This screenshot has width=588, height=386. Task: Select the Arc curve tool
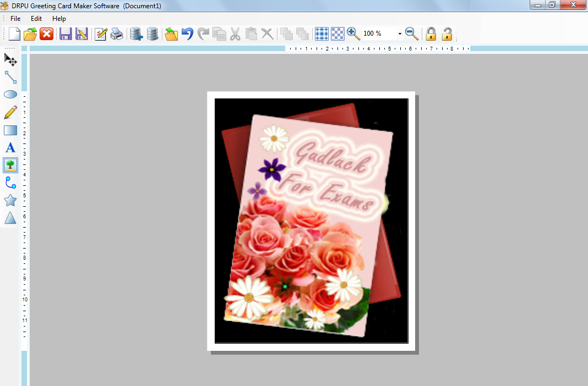[x=10, y=183]
